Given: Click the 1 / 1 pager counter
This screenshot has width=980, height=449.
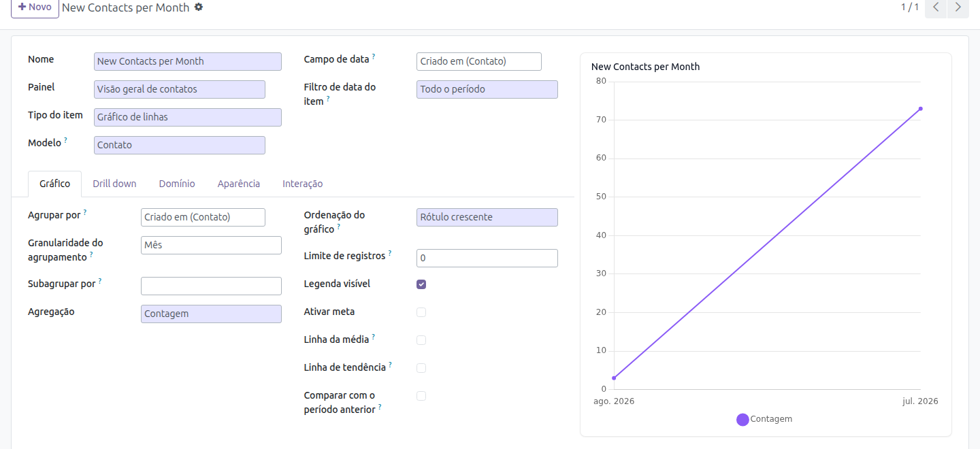Looking at the screenshot, I should click(910, 7).
